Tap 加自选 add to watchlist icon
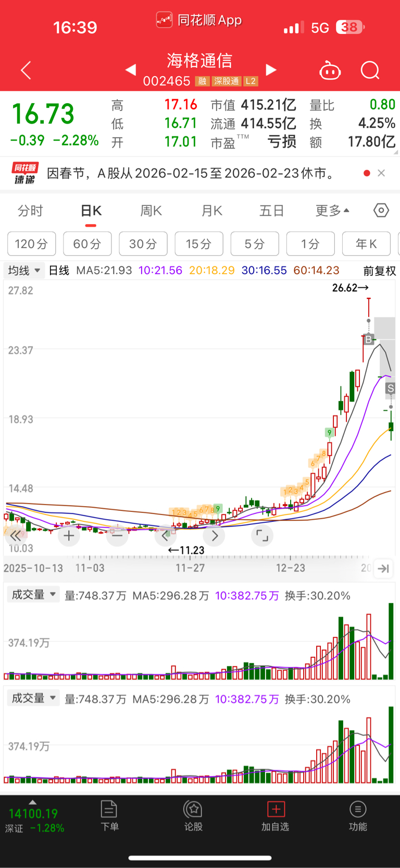Screen dimensions: 400x868 click(276, 816)
